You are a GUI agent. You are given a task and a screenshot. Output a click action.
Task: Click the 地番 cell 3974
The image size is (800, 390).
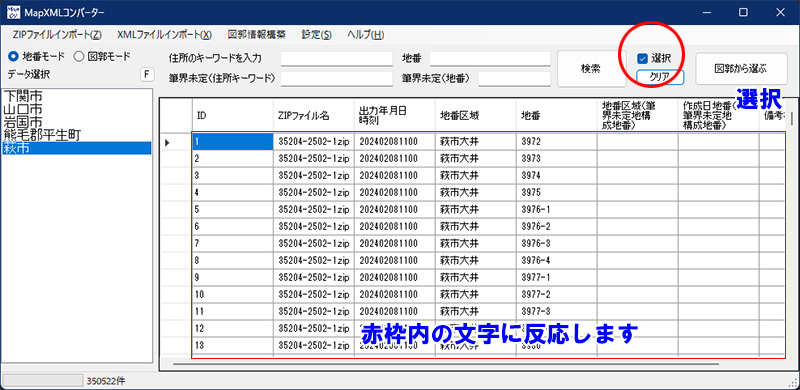557,176
